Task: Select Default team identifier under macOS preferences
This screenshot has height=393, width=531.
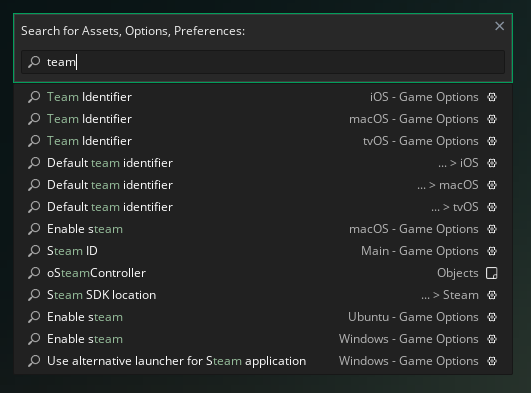Action: (263, 185)
